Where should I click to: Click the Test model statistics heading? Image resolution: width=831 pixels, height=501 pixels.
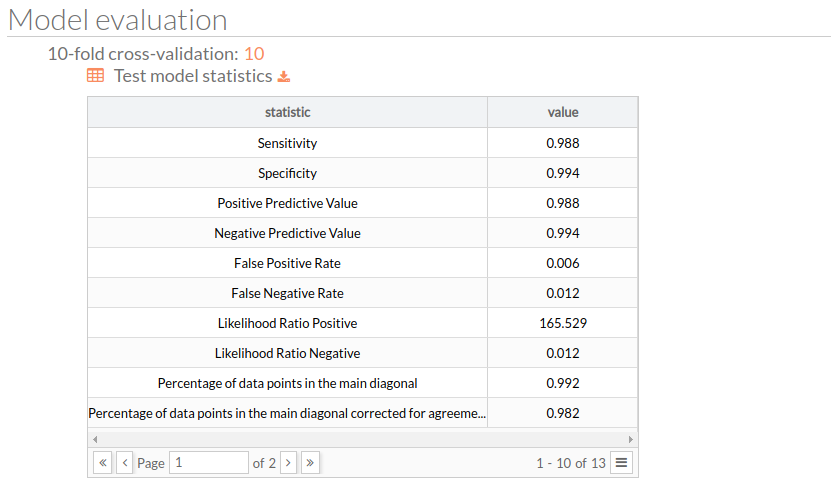point(193,76)
